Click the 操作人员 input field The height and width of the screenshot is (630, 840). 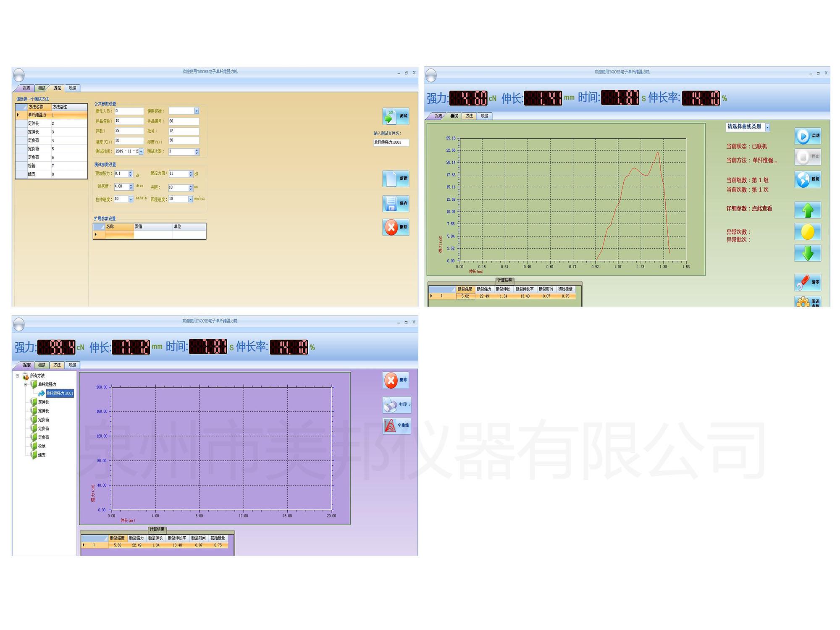[129, 111]
